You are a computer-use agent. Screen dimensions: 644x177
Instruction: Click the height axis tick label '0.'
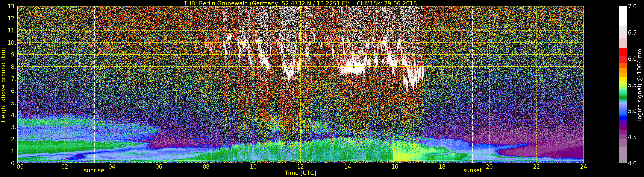(13, 163)
